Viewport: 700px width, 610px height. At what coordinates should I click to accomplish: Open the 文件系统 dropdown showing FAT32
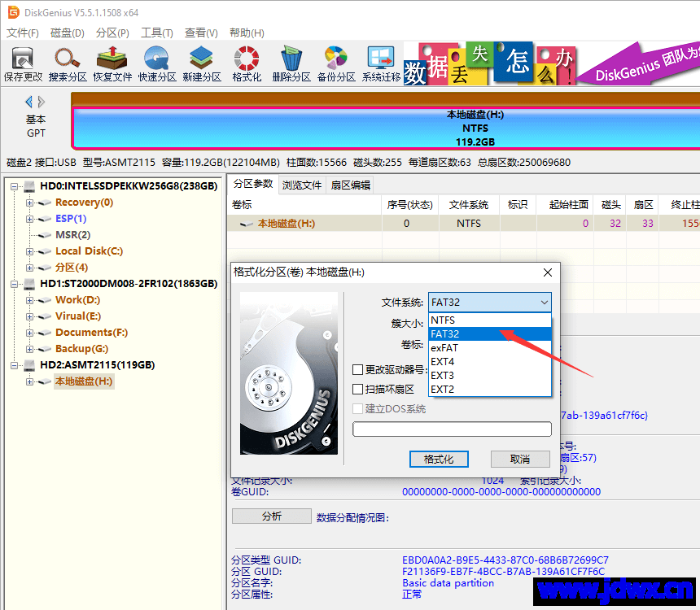490,302
